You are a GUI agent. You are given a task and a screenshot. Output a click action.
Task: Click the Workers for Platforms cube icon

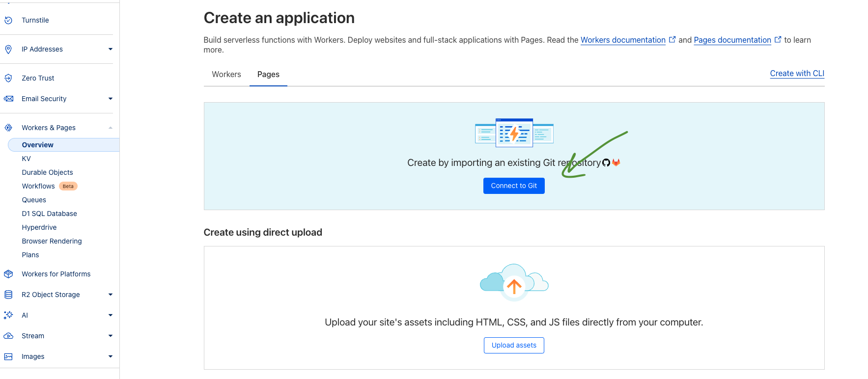coord(8,274)
